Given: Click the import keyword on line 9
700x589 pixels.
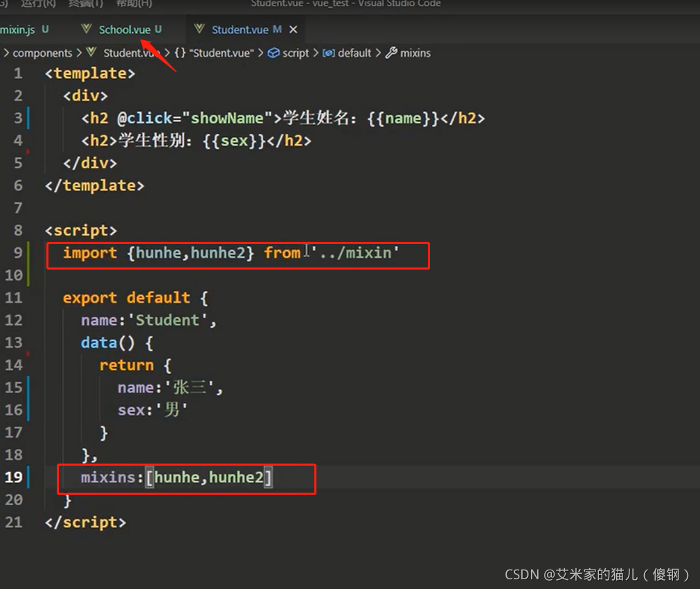Looking at the screenshot, I should [90, 253].
